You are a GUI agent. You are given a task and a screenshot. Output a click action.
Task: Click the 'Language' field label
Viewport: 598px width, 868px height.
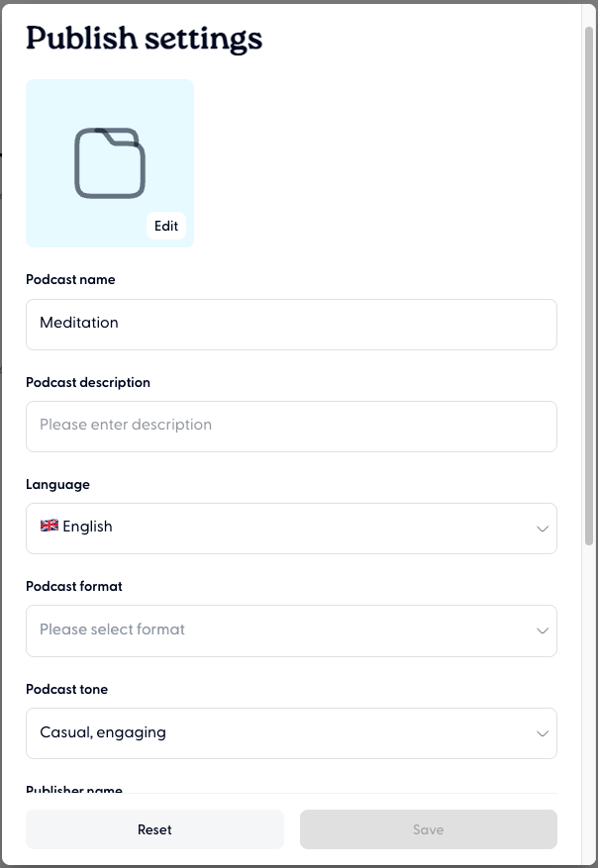click(57, 485)
